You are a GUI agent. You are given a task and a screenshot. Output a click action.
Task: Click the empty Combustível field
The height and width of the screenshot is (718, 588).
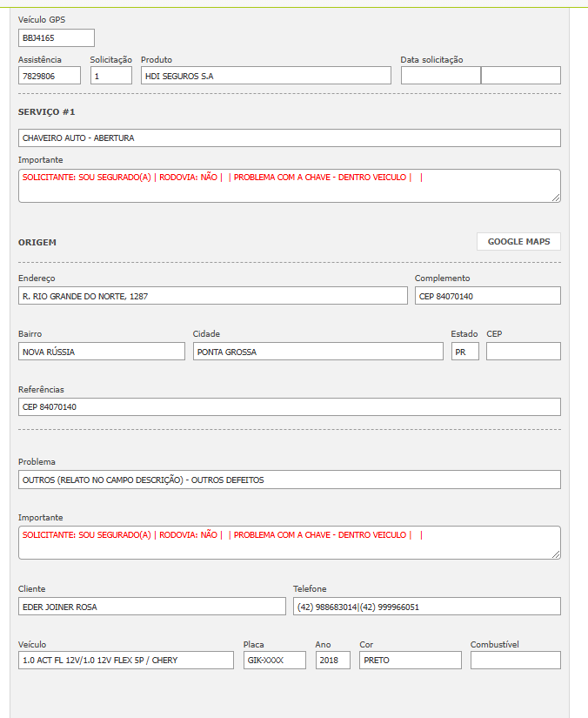tap(515, 661)
